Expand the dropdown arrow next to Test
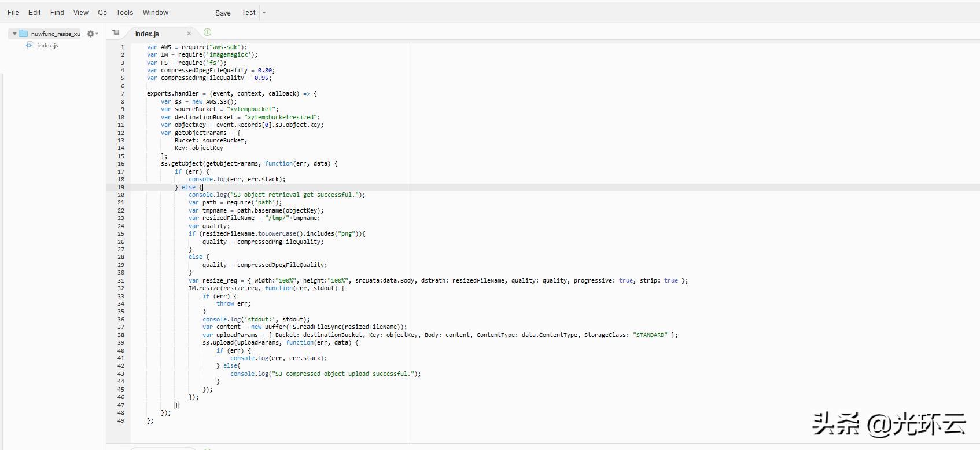This screenshot has height=450, width=980. (x=264, y=13)
